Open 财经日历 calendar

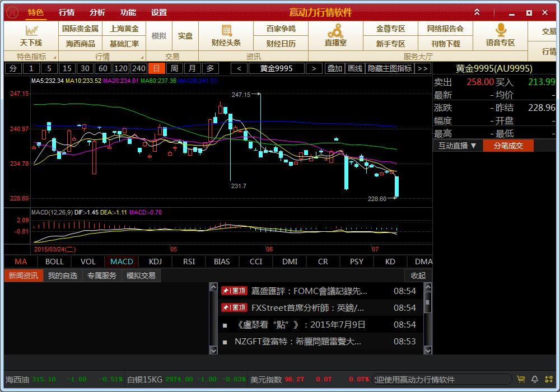(281, 44)
